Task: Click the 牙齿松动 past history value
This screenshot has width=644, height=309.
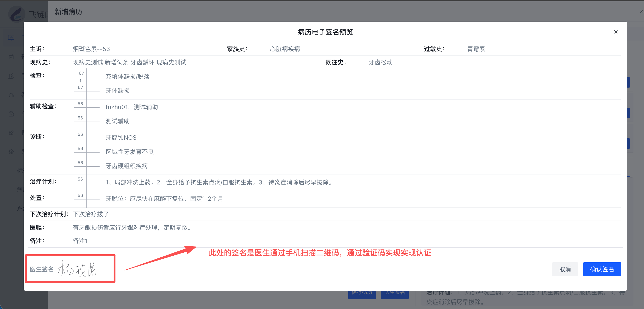Action: 380,62
